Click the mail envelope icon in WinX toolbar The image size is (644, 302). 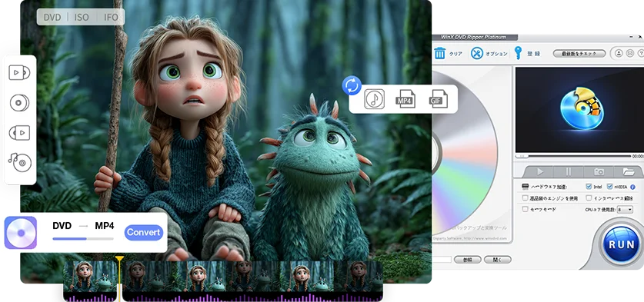coord(629,53)
